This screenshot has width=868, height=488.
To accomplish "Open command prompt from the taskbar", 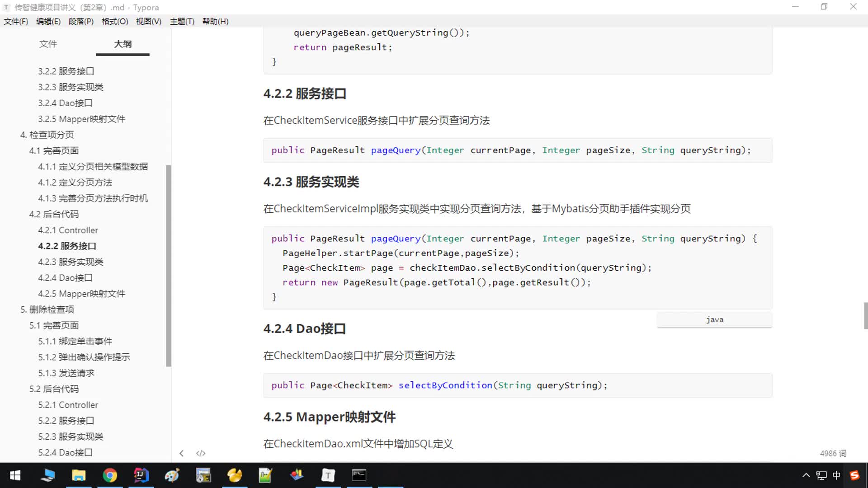I will [x=359, y=475].
